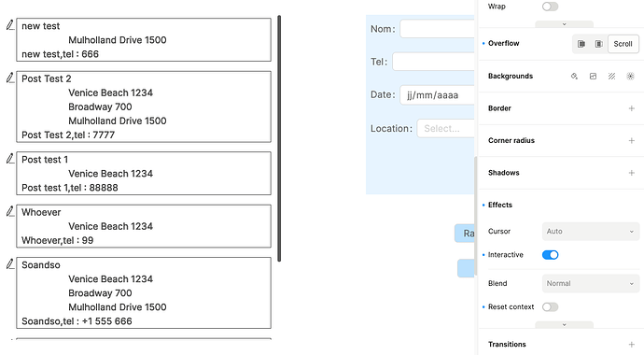Image resolution: width=644 pixels, height=355 pixels.
Task: Toggle the Wrap switch
Action: [x=550, y=7]
